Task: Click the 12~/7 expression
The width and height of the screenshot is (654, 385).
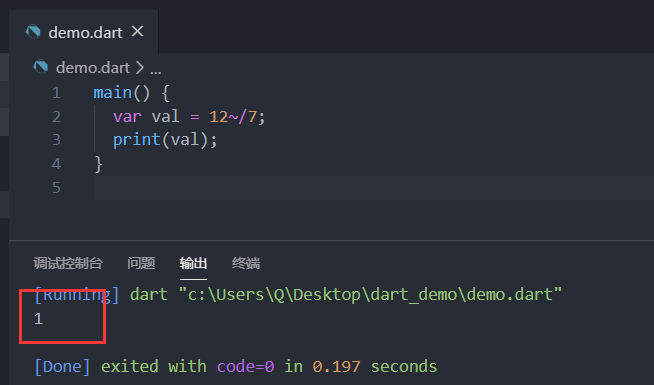Action: coord(233,117)
